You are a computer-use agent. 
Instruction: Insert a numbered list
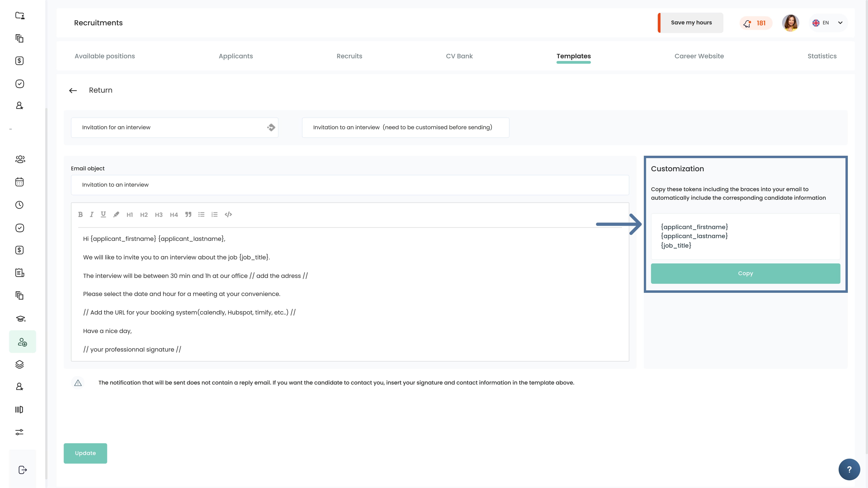(215, 215)
